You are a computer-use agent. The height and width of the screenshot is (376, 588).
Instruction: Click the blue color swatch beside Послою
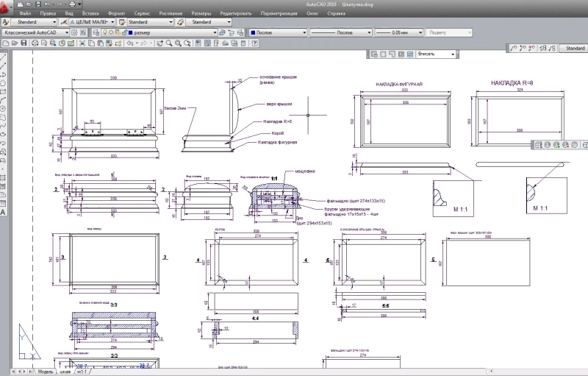(253, 32)
